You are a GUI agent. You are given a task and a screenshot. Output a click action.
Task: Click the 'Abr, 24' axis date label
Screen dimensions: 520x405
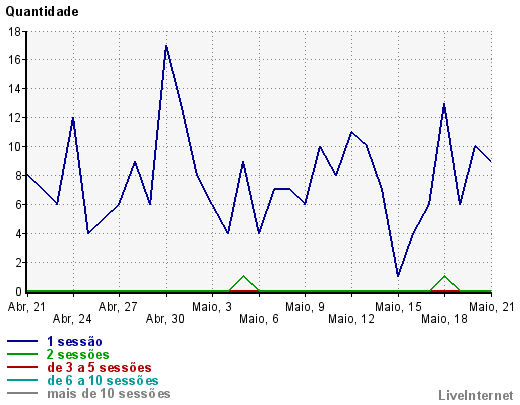click(72, 319)
